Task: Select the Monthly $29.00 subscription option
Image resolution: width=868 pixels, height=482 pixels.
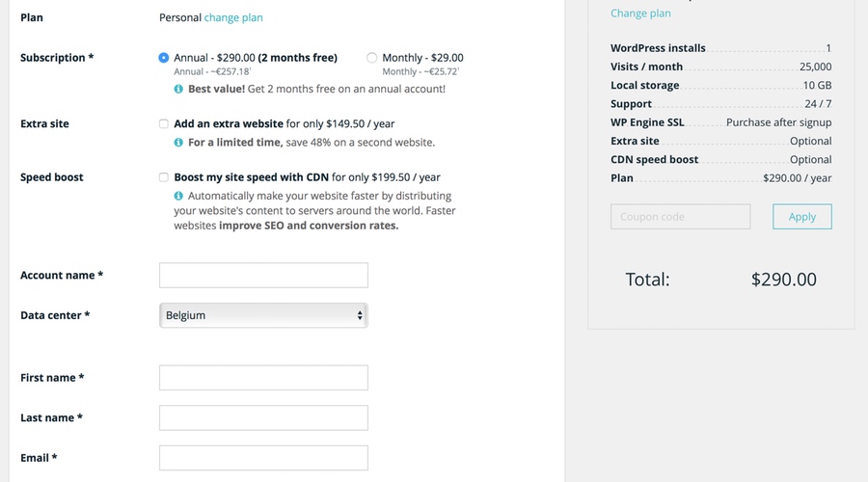Action: 371,58
